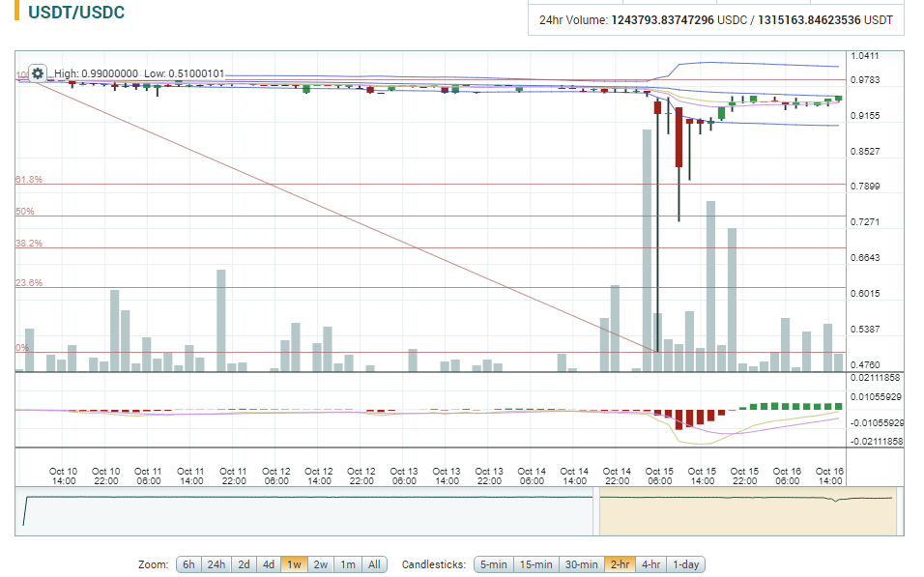This screenshot has height=577, width=924.
Task: Click the 61.8% Fibonacci level label
Action: point(29,180)
